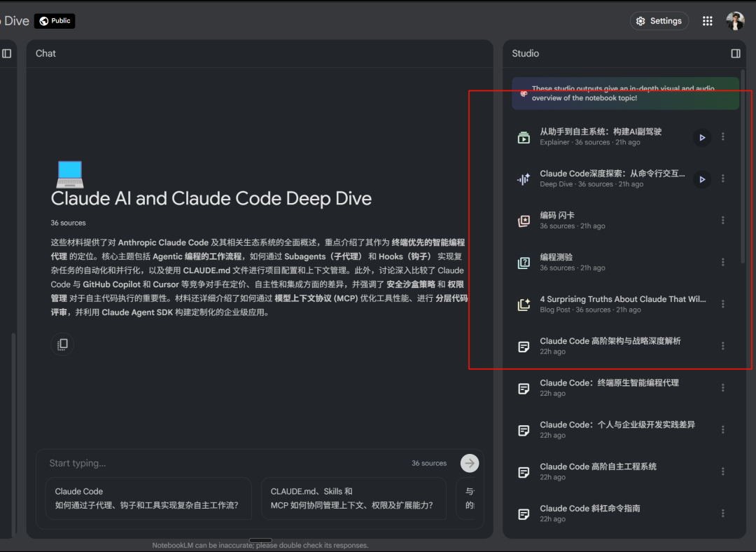756x552 pixels.
Task: Click the Claude AI and Claude Code Deep Dive title
Action: [211, 199]
